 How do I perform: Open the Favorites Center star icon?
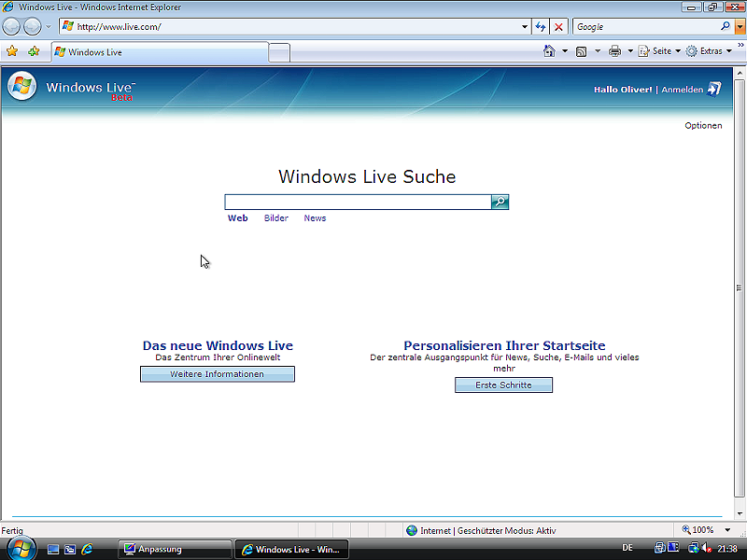pos(12,51)
